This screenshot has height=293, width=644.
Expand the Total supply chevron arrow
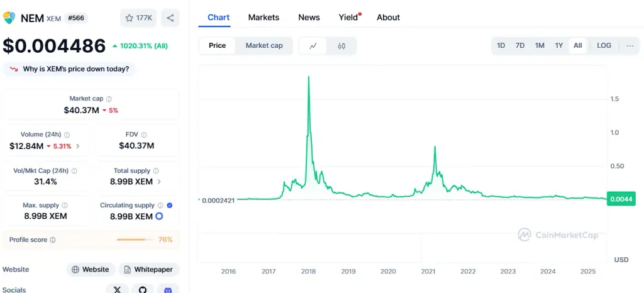[159, 182]
